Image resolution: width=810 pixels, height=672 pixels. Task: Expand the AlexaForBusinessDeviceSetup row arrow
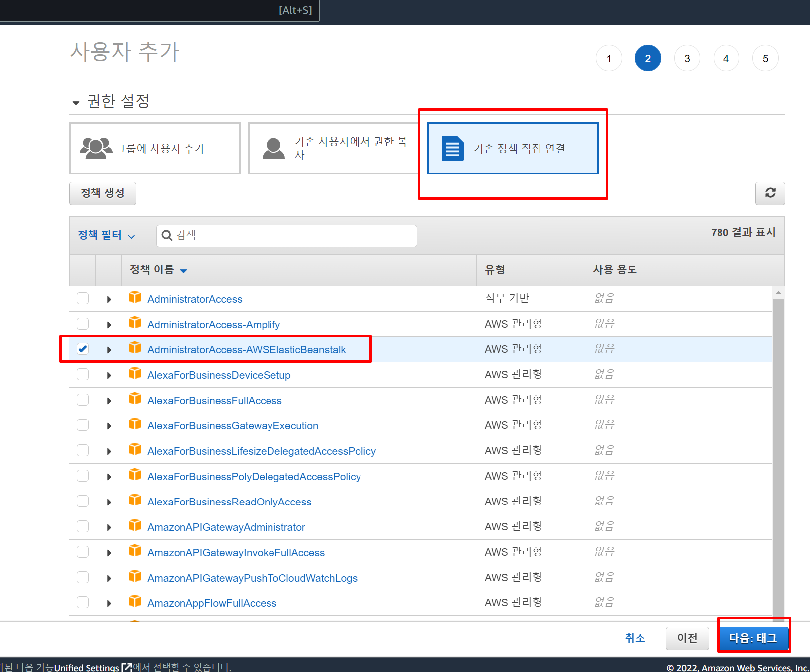click(109, 375)
